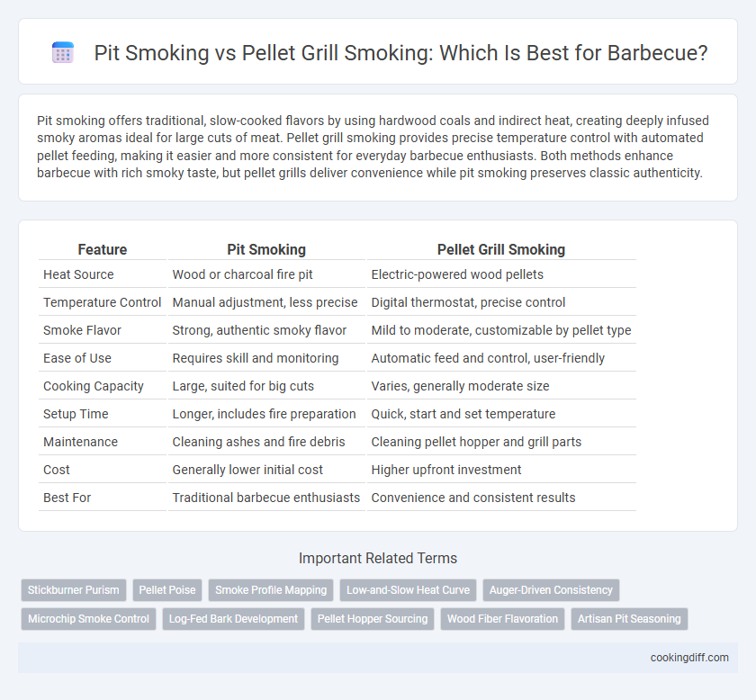Open the Low-and-Slow Heat Curve tag

click(408, 590)
